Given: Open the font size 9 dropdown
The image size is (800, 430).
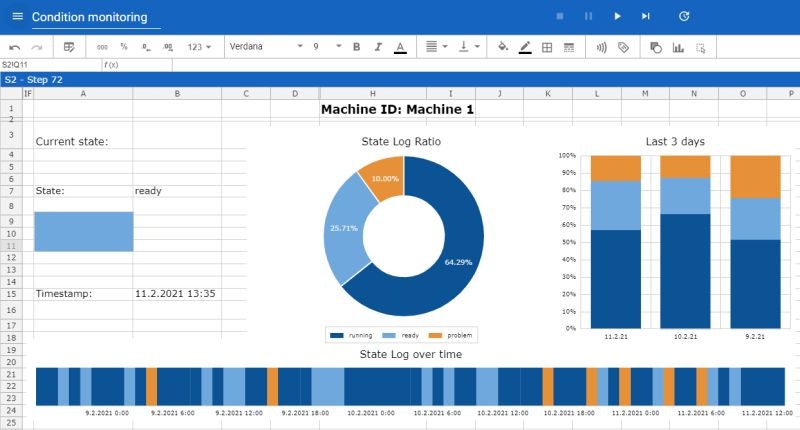Looking at the screenshot, I should click(x=327, y=46).
